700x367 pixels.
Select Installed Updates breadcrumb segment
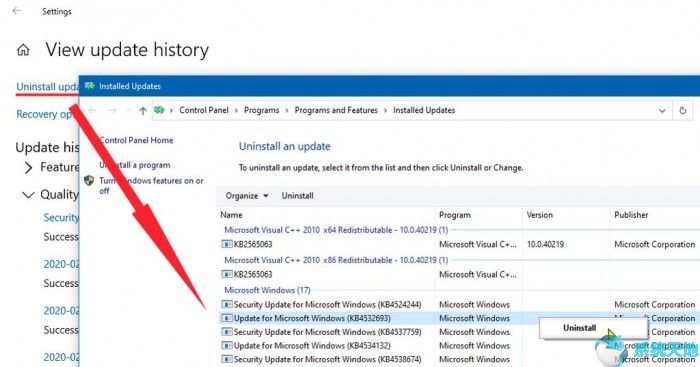(424, 110)
